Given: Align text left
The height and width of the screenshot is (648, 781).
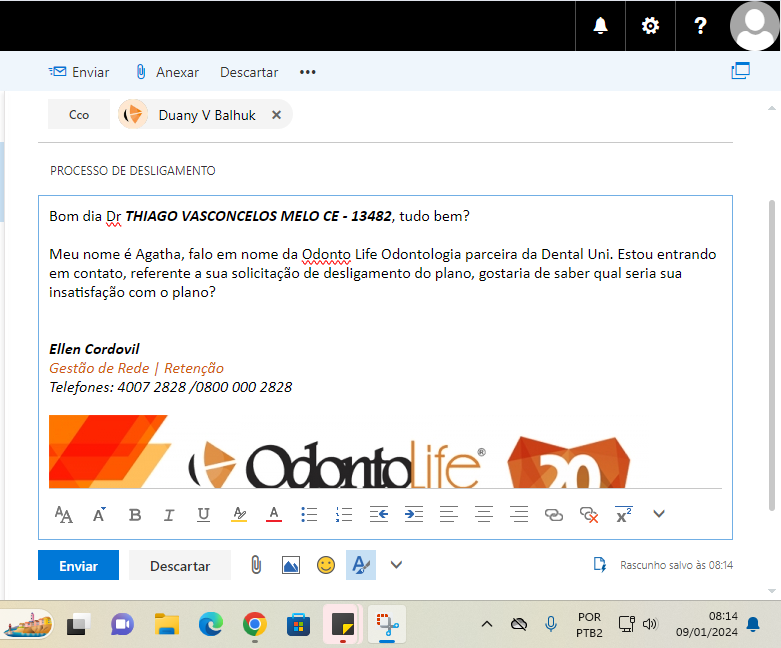Looking at the screenshot, I should [x=449, y=514].
